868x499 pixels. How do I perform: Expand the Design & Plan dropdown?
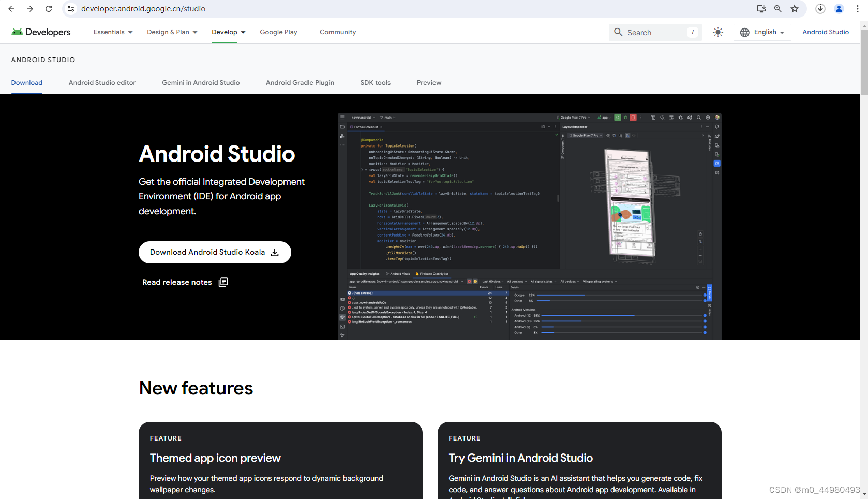172,32
